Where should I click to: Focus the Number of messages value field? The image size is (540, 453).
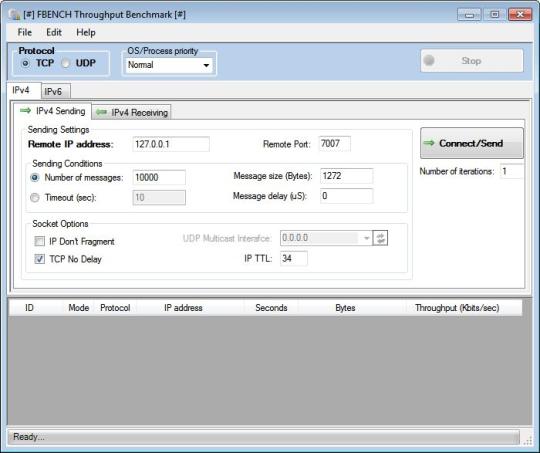pos(159,177)
